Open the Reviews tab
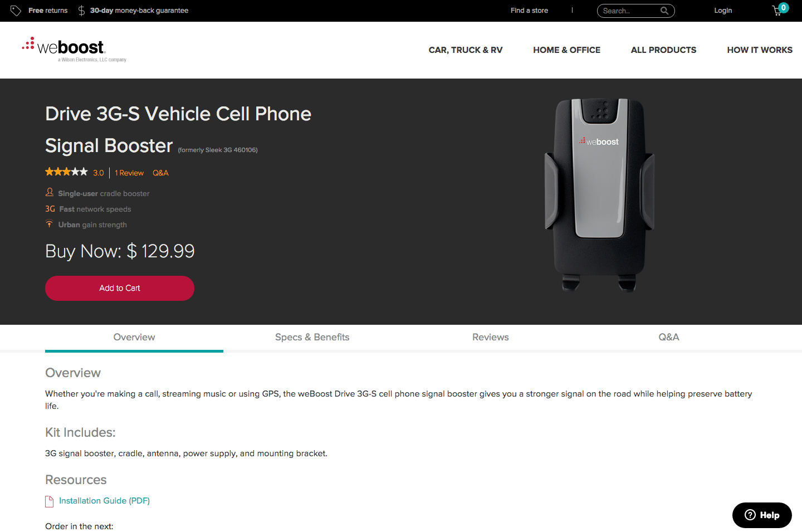 pos(490,337)
